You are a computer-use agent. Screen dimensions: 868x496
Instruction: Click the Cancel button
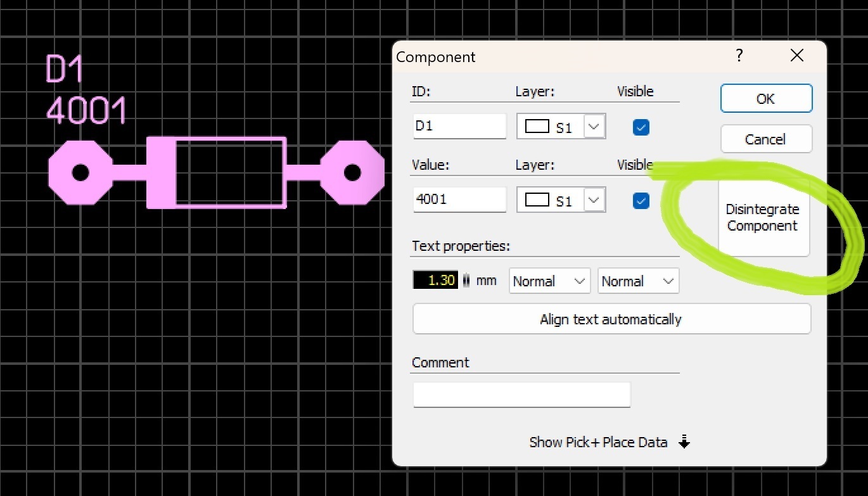[x=766, y=139]
